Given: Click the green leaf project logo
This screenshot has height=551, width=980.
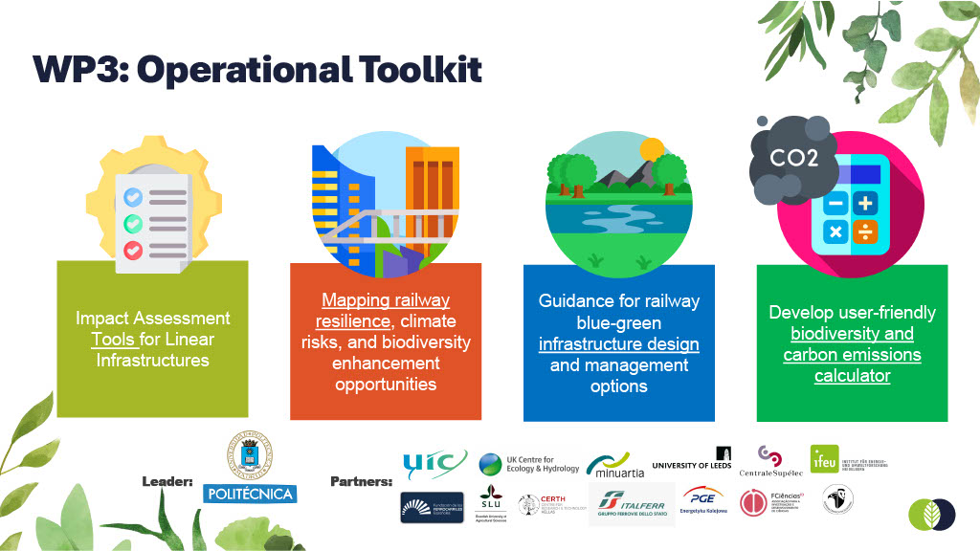Looking at the screenshot, I should point(932,514).
